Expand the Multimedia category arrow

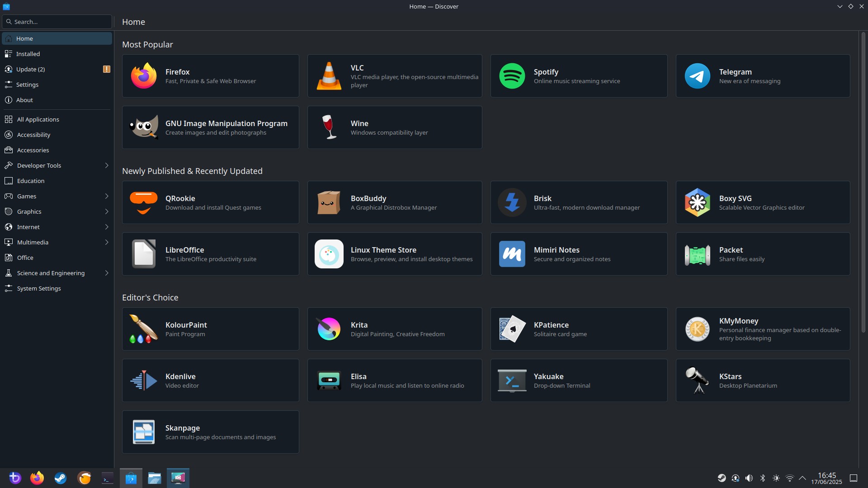(107, 242)
